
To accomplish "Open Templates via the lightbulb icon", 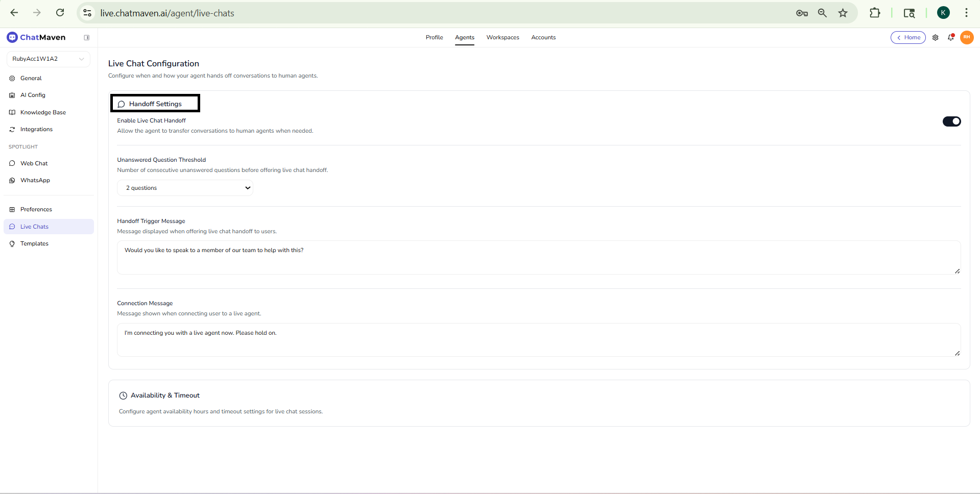I will pos(12,243).
